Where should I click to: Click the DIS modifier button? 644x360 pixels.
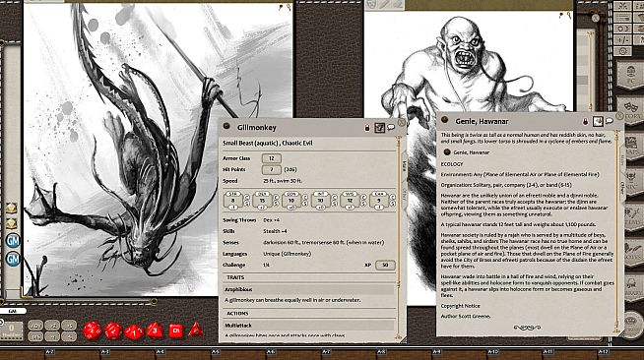tap(35, 336)
